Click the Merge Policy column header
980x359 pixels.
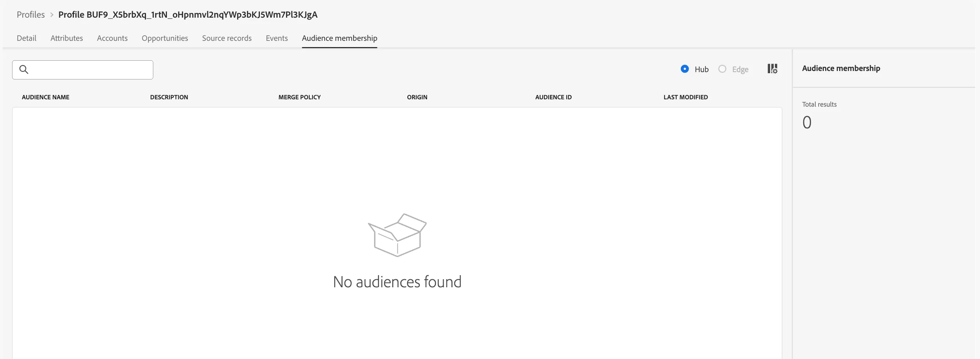(x=299, y=97)
